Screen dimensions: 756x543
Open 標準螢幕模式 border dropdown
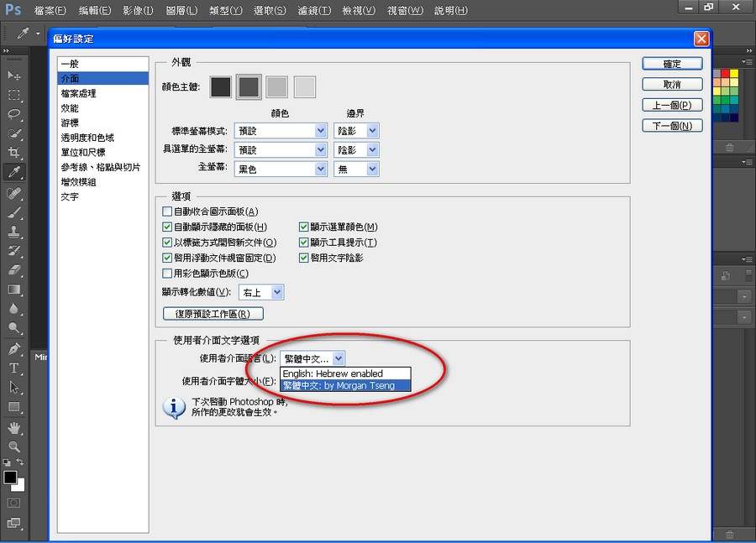pyautogui.click(x=356, y=131)
